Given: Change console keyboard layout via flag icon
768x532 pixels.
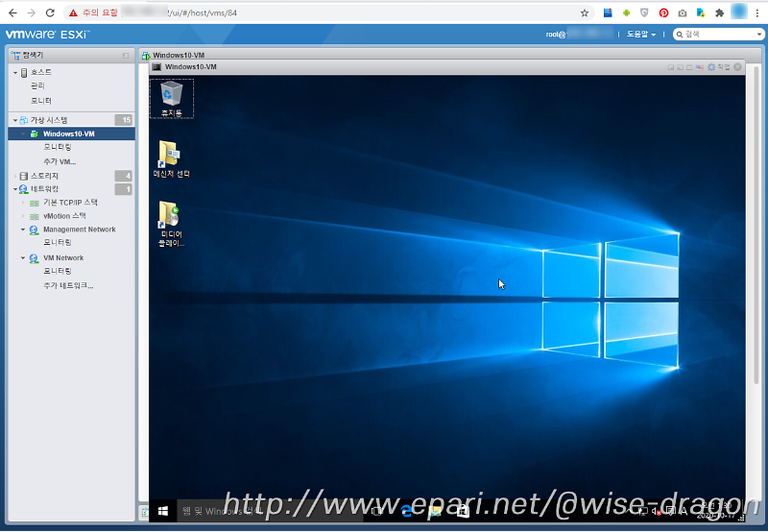Looking at the screenshot, I should 700,67.
